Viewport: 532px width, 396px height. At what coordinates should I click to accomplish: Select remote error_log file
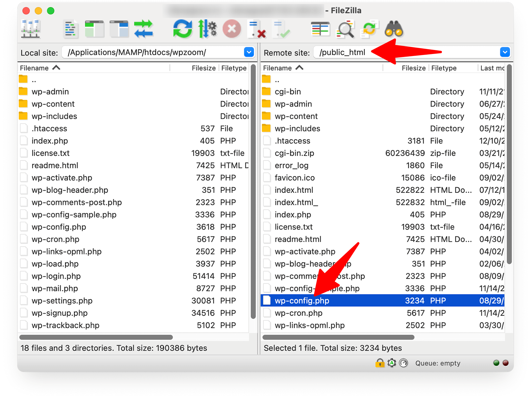pos(383,166)
